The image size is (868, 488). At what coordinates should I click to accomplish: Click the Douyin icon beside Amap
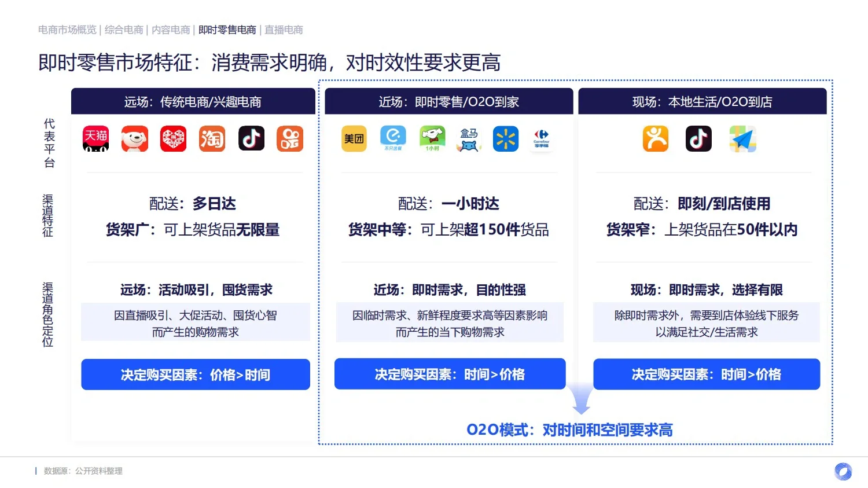698,139
